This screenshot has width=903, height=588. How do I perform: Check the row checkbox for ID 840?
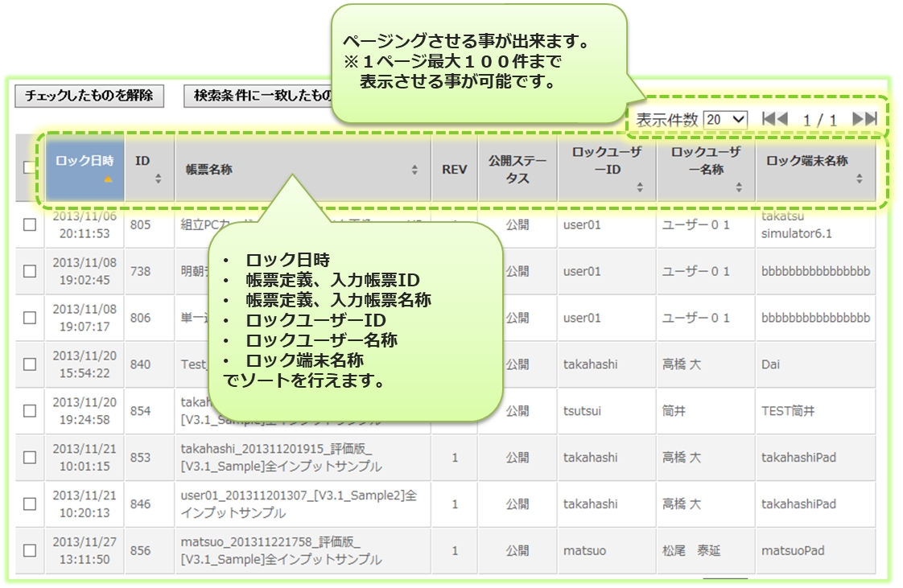(x=30, y=364)
